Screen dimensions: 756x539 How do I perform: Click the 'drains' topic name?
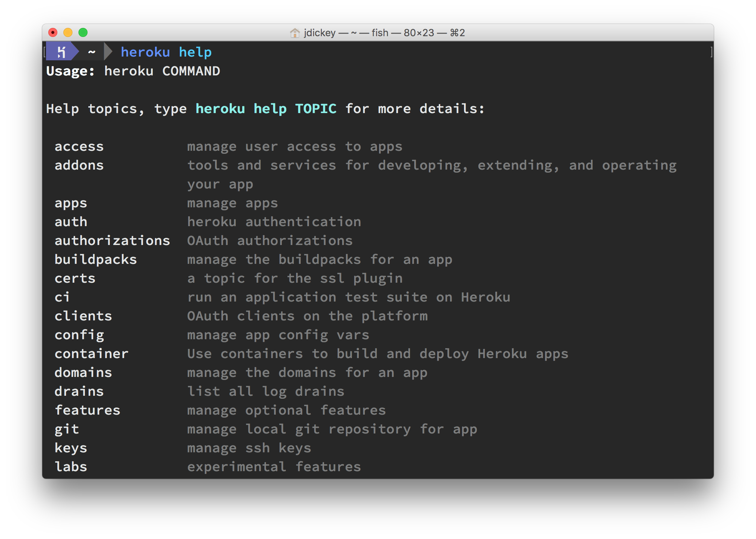(79, 391)
